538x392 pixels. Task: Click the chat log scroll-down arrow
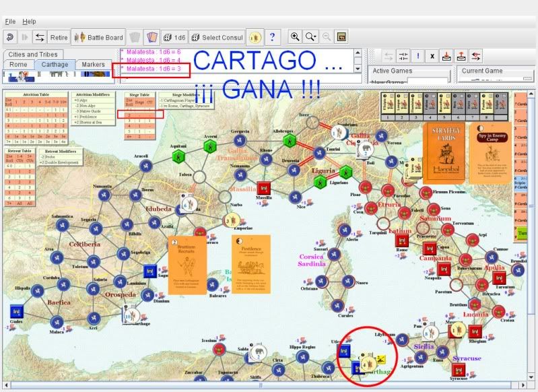[358, 69]
